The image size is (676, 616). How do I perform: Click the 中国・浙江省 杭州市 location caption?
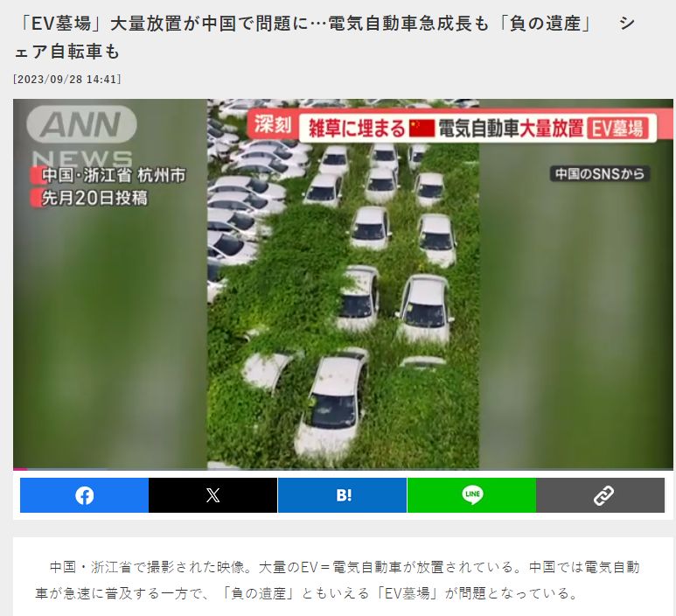coord(114,176)
